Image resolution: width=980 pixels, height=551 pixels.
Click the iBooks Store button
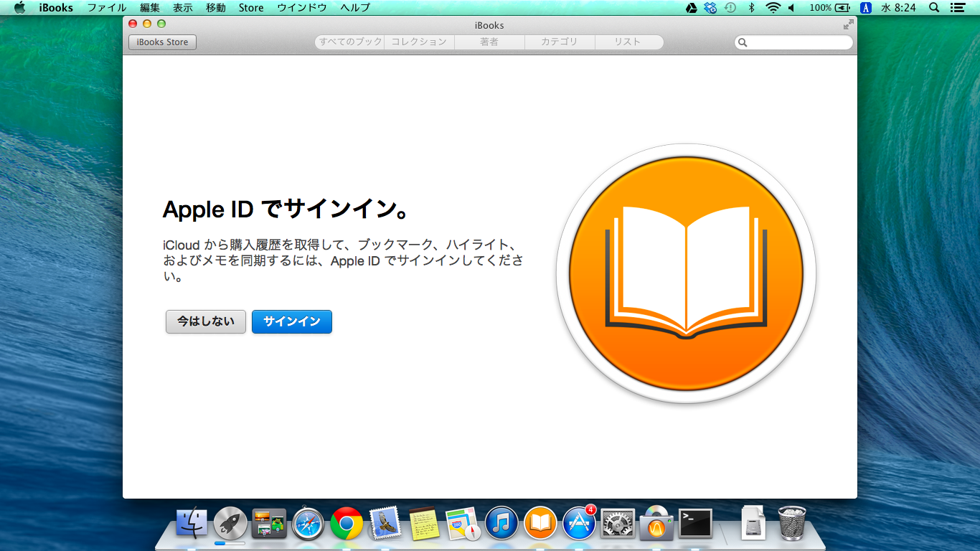click(162, 42)
